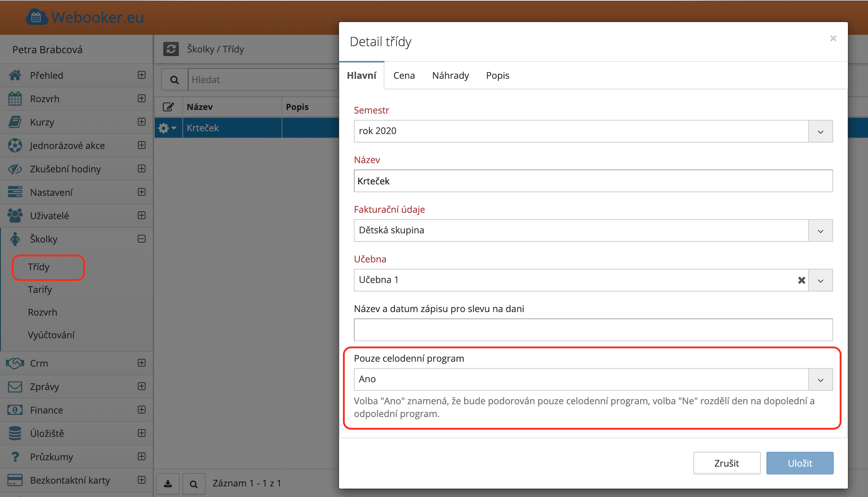Click the edit pencil icon in table header
The image size is (868, 497).
tap(168, 107)
